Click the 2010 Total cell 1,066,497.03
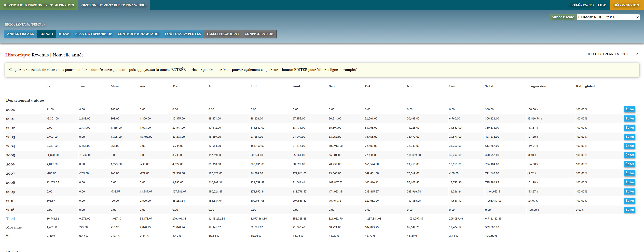 coord(493,201)
